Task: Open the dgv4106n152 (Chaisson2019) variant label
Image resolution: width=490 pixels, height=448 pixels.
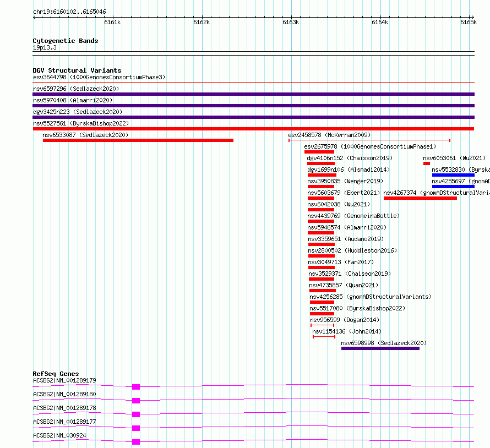Action: (x=350, y=158)
